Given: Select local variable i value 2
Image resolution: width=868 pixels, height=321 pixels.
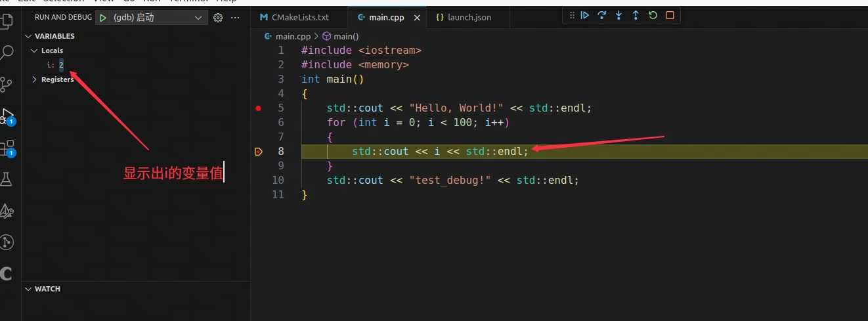Looking at the screenshot, I should (x=61, y=65).
